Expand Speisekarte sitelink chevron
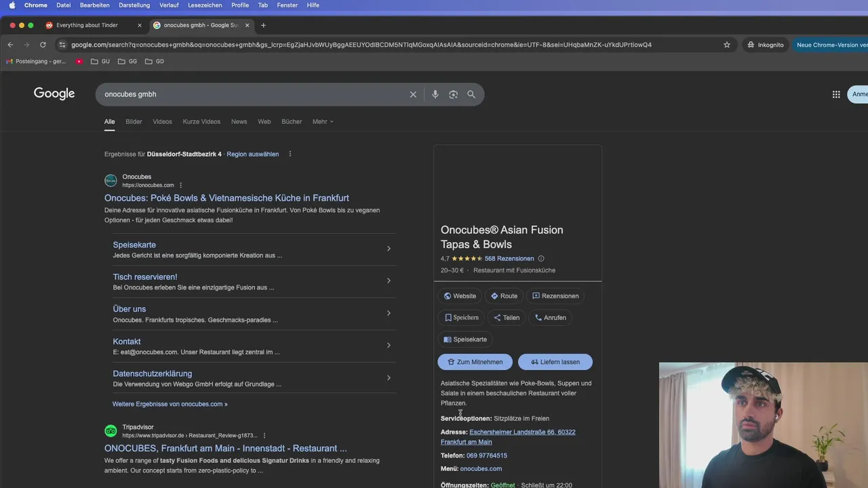The height and width of the screenshot is (488, 868). point(389,249)
